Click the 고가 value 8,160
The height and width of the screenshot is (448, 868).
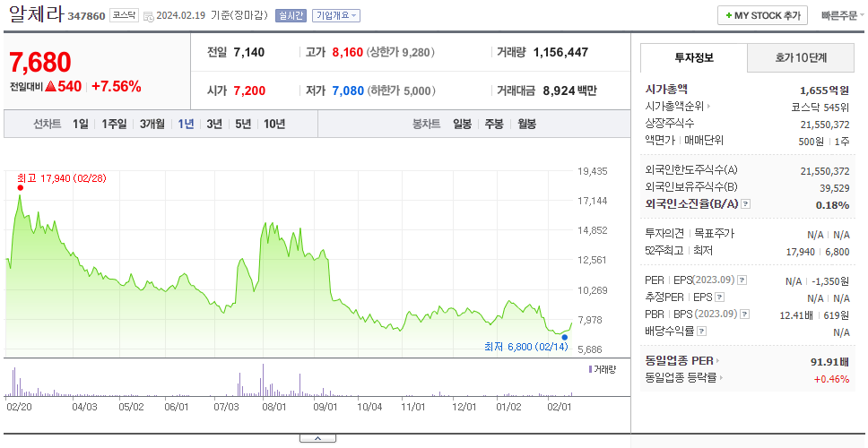[x=348, y=53]
